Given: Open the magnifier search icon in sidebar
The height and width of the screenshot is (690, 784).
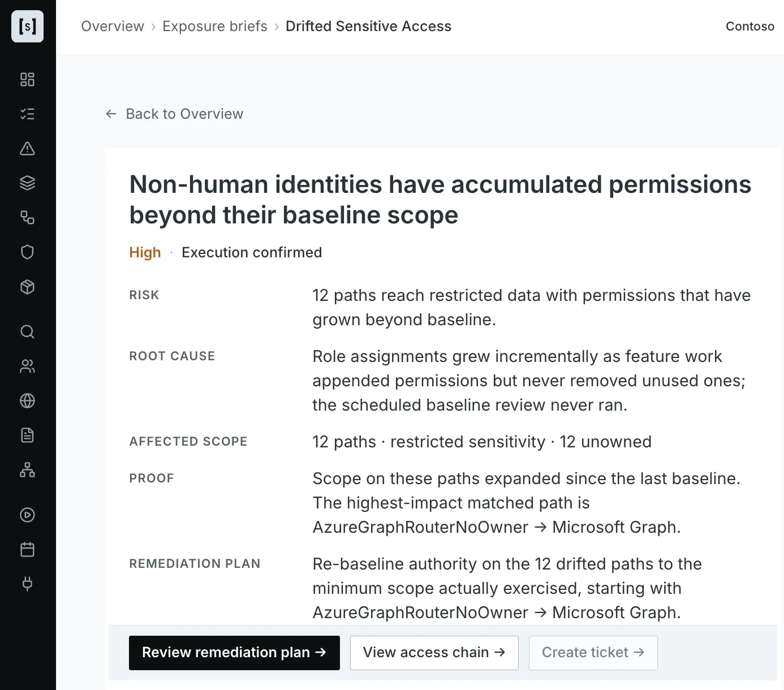Looking at the screenshot, I should pos(27,331).
